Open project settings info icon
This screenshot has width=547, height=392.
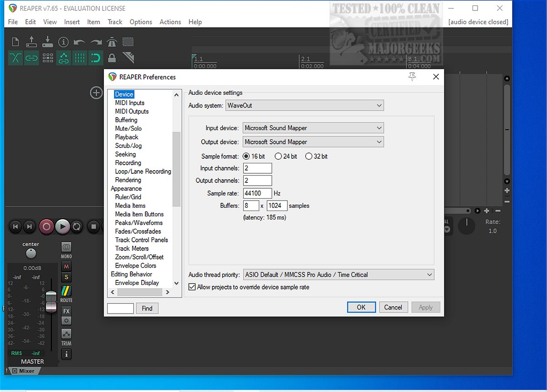[64, 42]
